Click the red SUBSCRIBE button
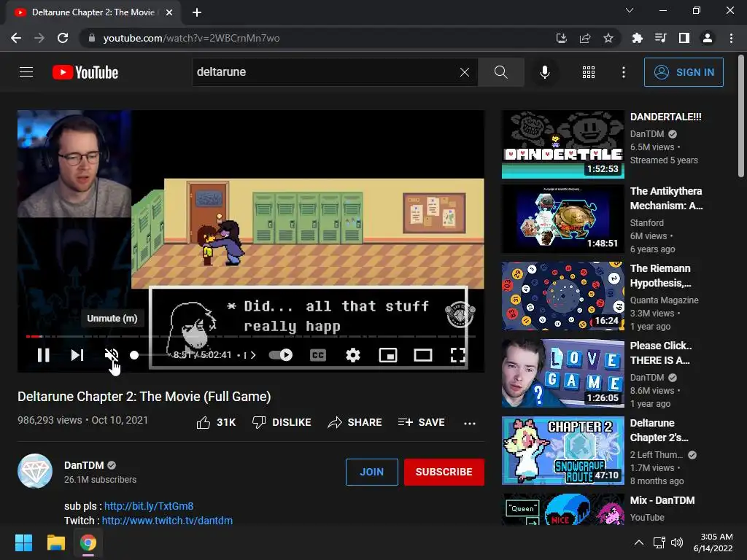 click(x=444, y=472)
